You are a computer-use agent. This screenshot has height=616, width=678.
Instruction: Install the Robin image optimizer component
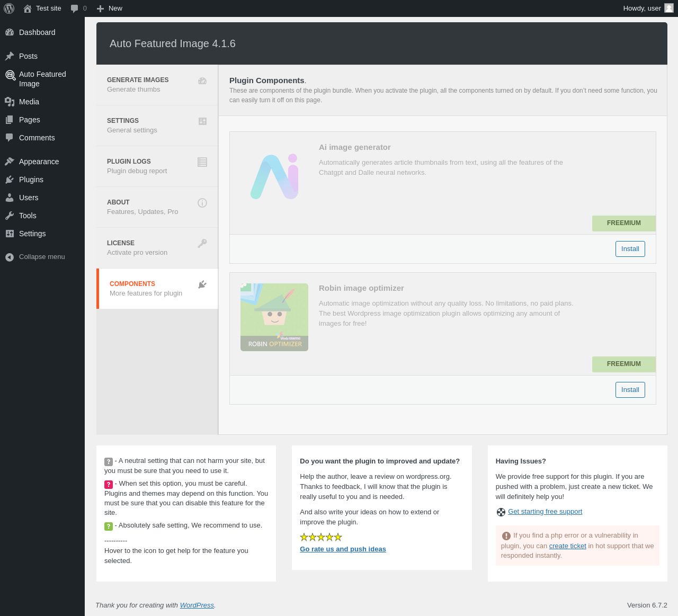coord(630,390)
